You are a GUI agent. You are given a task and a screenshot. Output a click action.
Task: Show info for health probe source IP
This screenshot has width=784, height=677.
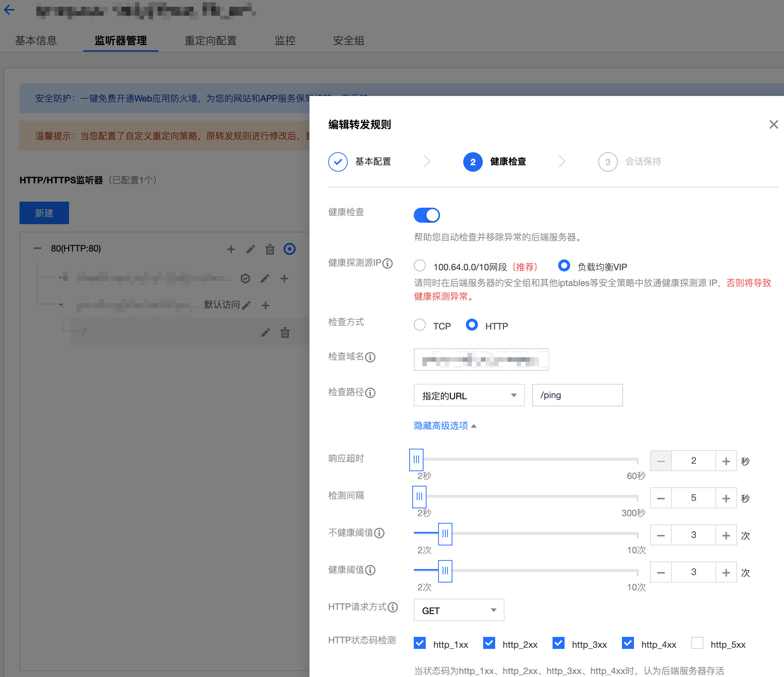387,264
